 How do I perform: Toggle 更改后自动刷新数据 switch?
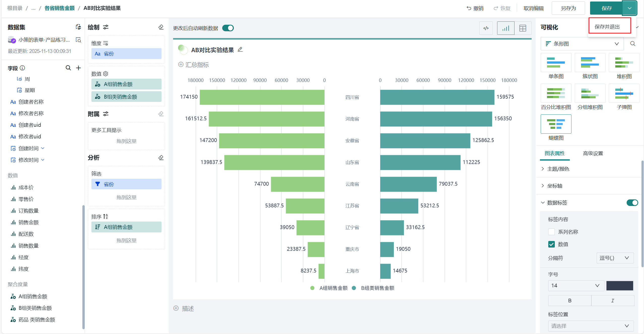228,28
